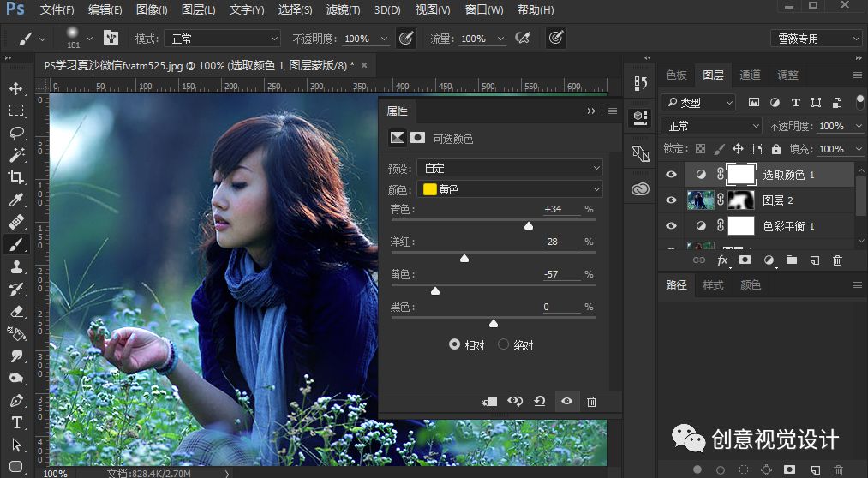Open the layer 填充 fill dropdown

pyautogui.click(x=859, y=149)
